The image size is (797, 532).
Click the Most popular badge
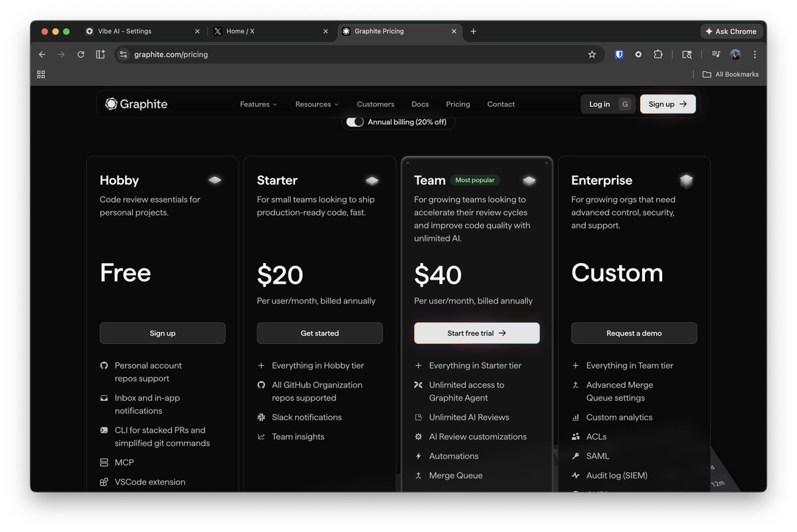(x=476, y=180)
